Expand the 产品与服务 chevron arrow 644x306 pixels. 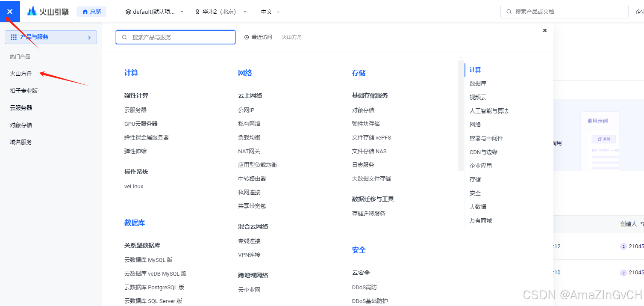pyautogui.click(x=89, y=38)
